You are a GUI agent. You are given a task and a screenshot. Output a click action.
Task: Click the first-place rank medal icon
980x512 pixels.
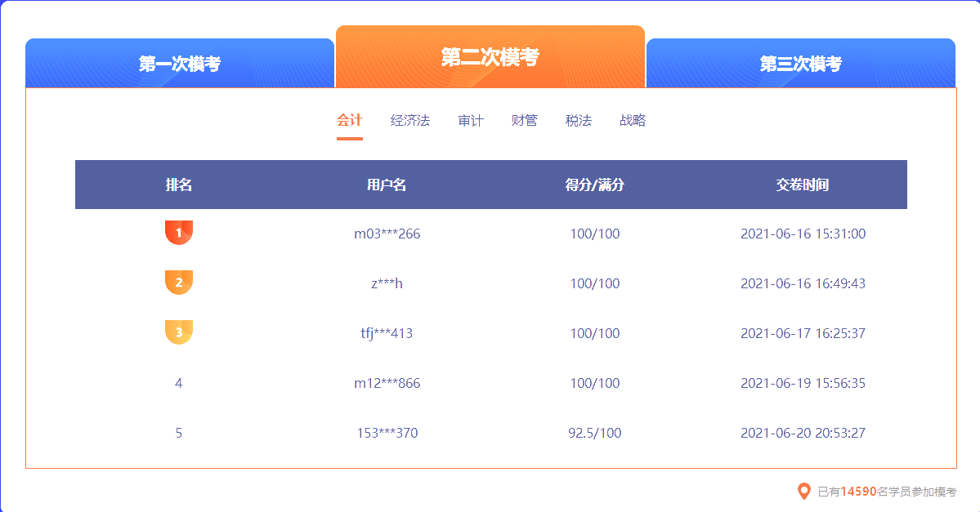(178, 232)
